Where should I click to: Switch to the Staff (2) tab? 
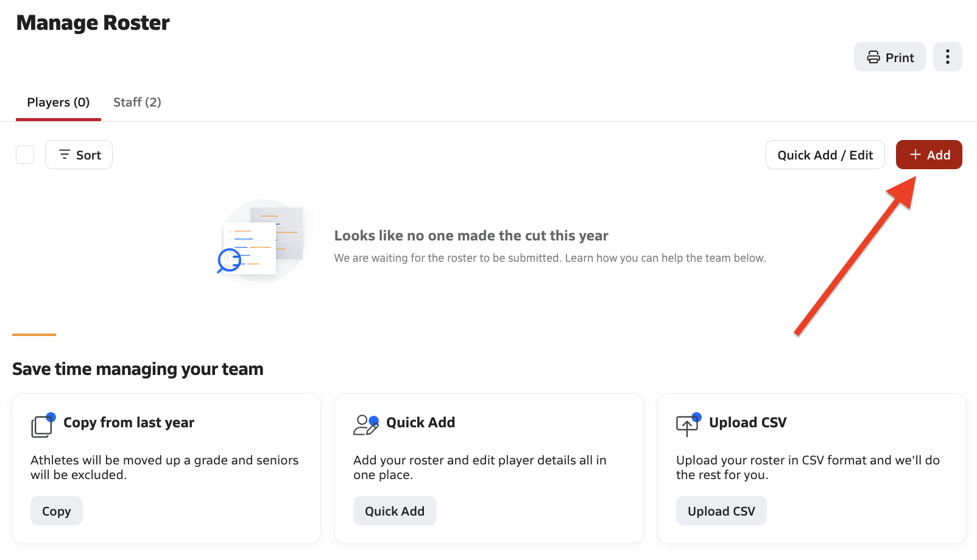137,102
